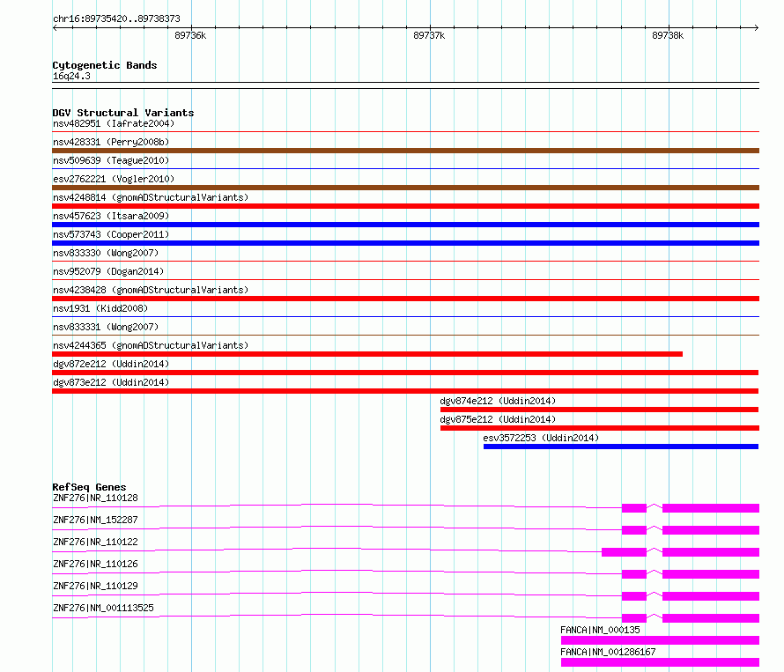Click the right arrow on the ruler
This screenshot has width=784, height=672.
(x=756, y=27)
